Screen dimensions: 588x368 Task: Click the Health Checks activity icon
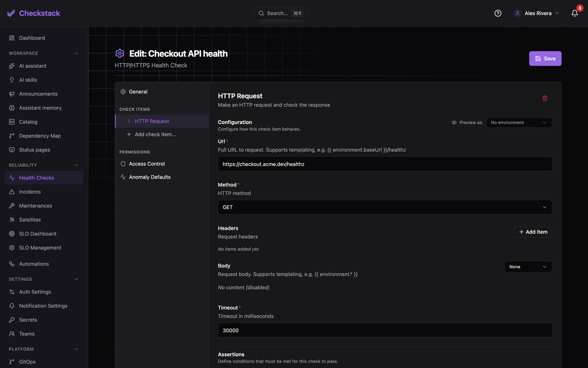pos(12,178)
